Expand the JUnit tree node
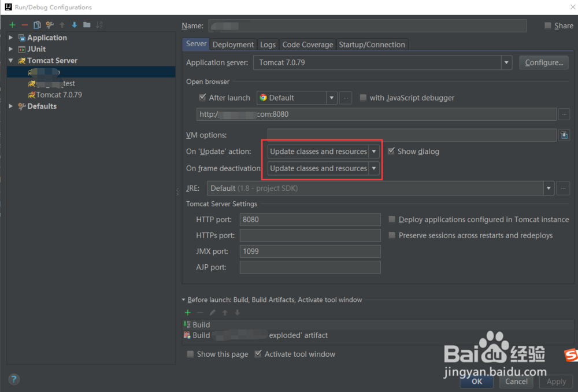 point(10,49)
